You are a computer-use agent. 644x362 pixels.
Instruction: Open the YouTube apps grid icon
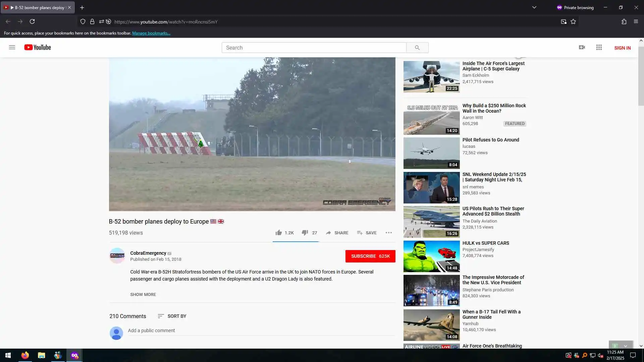coord(599,47)
